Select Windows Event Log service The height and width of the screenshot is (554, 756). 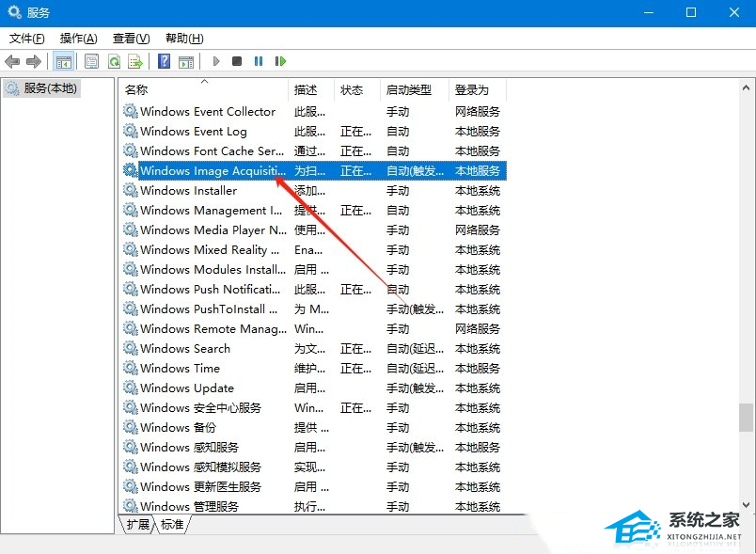click(314, 131)
